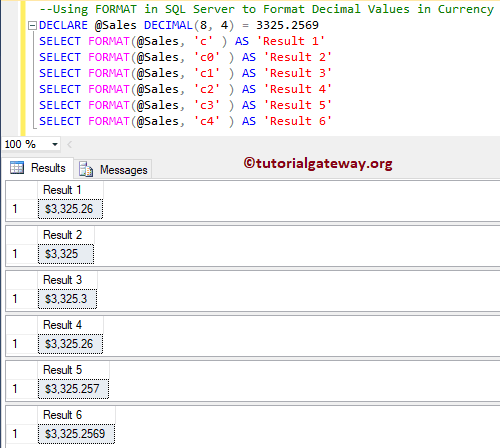Select cell $3,325 under Result 2

coord(66,254)
